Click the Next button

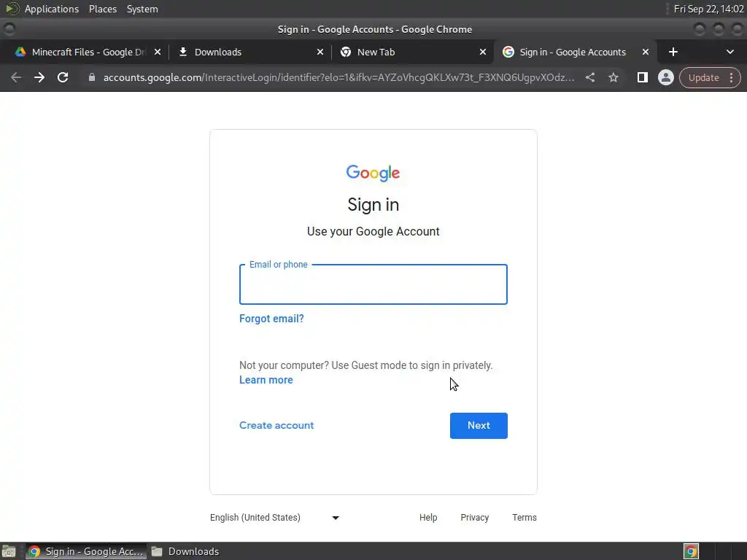pyautogui.click(x=479, y=426)
